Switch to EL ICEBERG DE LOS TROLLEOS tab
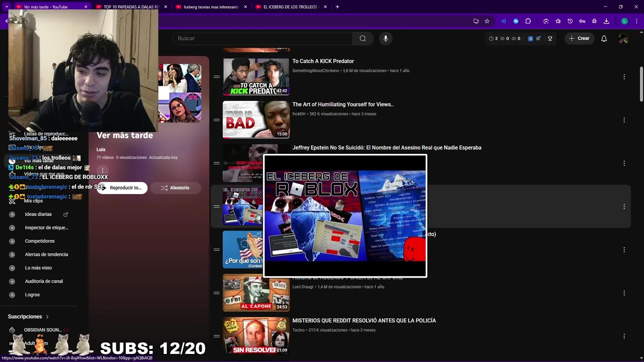 pyautogui.click(x=290, y=7)
